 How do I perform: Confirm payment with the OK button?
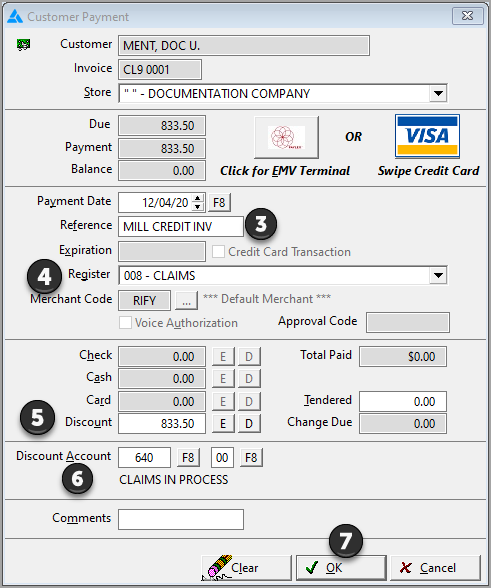click(x=341, y=568)
